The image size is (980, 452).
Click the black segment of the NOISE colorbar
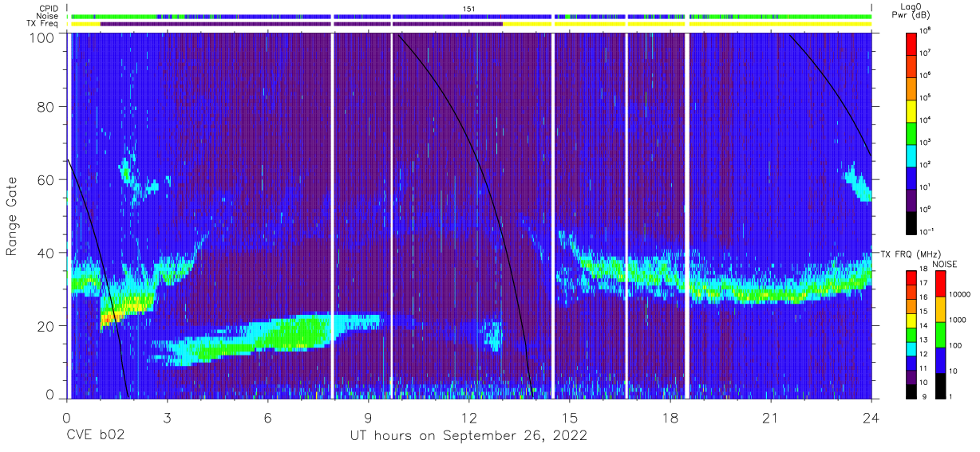coord(941,386)
